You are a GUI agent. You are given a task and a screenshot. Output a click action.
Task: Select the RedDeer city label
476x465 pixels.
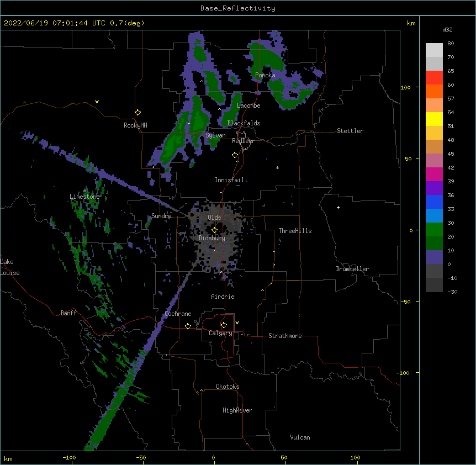pos(243,141)
